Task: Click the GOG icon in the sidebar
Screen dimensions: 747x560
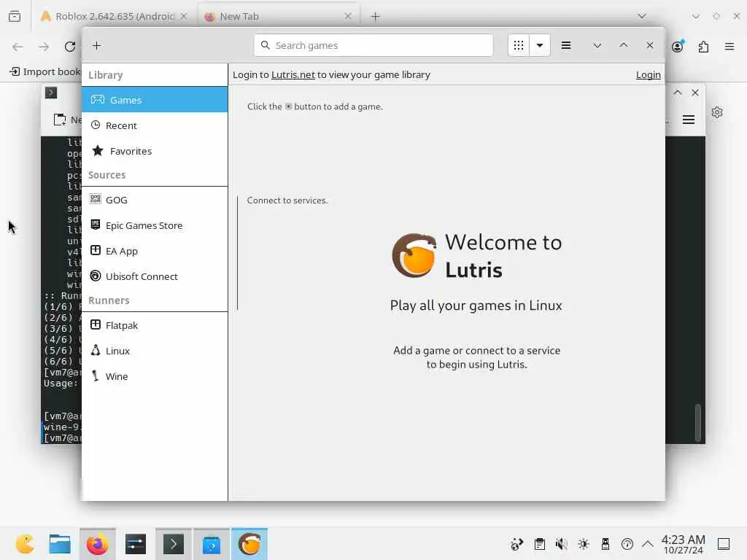Action: pyautogui.click(x=96, y=199)
